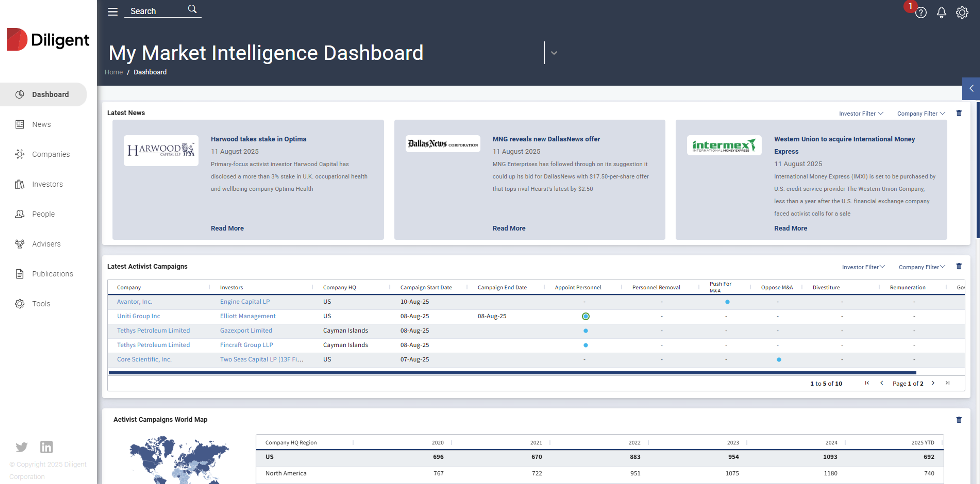Sort by Company HQ column header
Viewport: 980px width, 484px height.
click(x=339, y=287)
